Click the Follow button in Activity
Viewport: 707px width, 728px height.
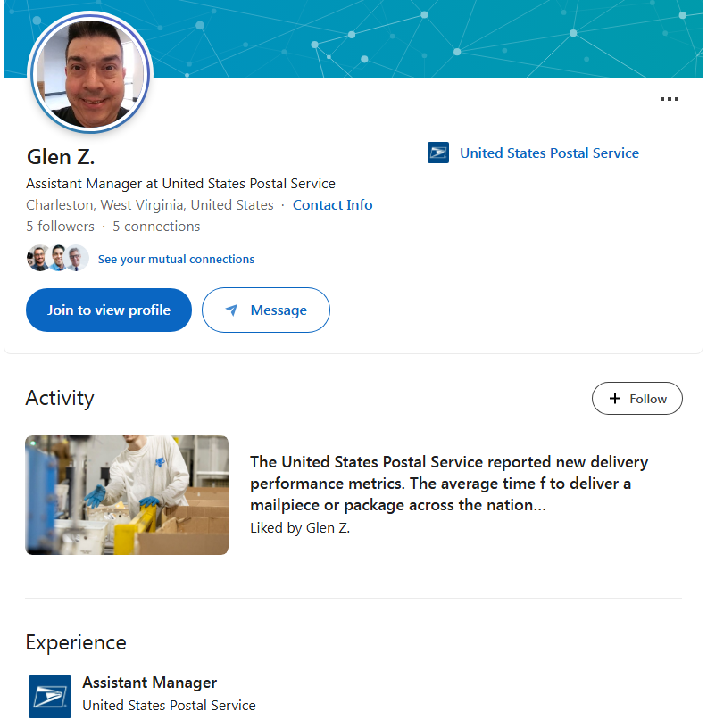point(636,399)
